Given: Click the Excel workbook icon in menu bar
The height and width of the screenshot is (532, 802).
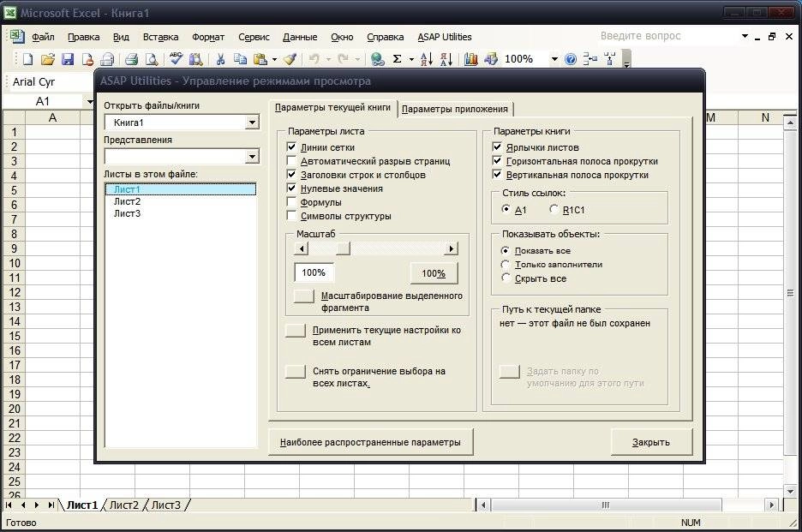Looking at the screenshot, I should [x=16, y=36].
